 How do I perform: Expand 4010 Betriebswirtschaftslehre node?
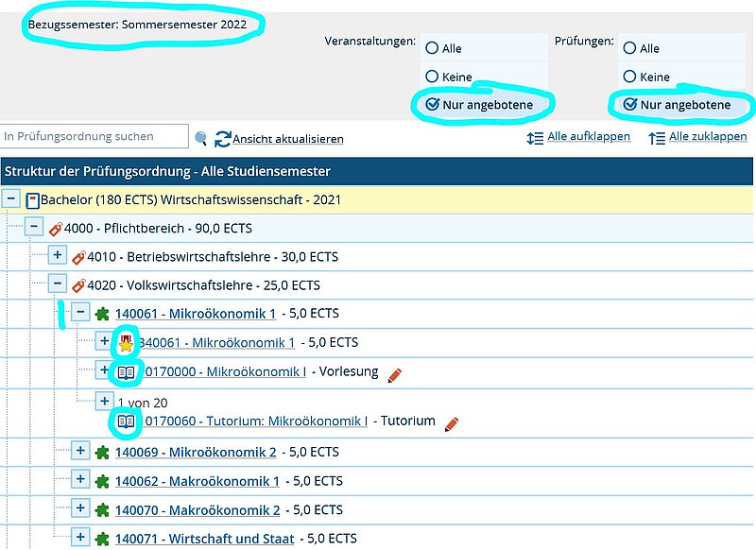[x=57, y=256]
